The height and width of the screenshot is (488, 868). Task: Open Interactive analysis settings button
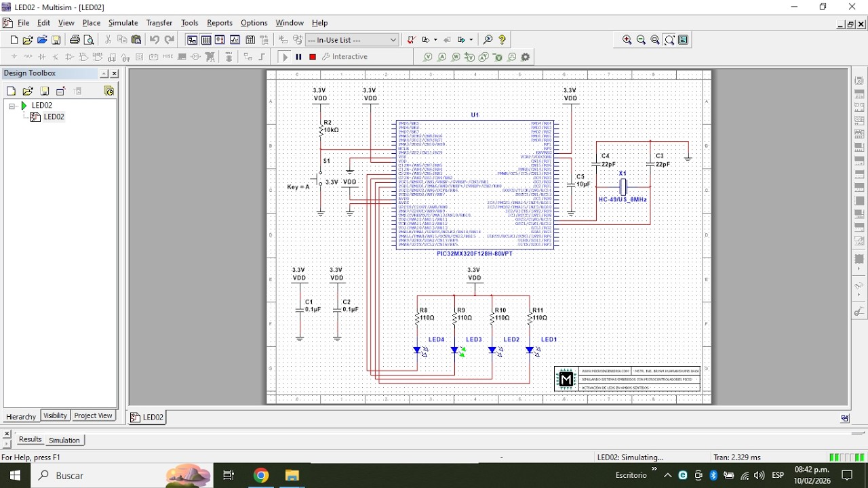(x=345, y=57)
